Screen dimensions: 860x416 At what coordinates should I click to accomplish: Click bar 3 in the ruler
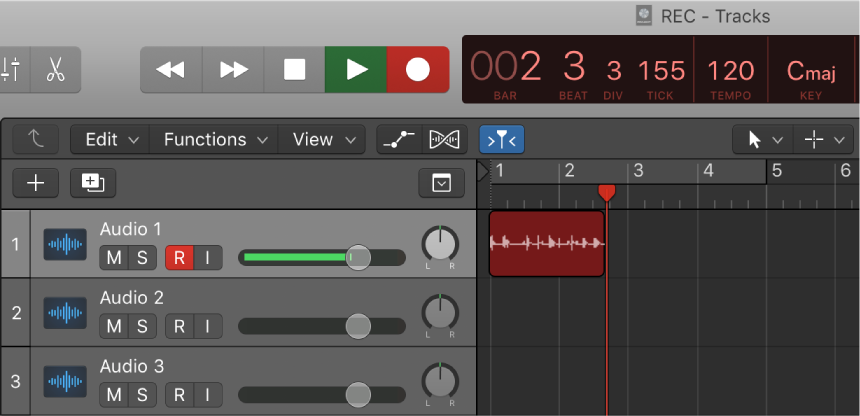(638, 171)
